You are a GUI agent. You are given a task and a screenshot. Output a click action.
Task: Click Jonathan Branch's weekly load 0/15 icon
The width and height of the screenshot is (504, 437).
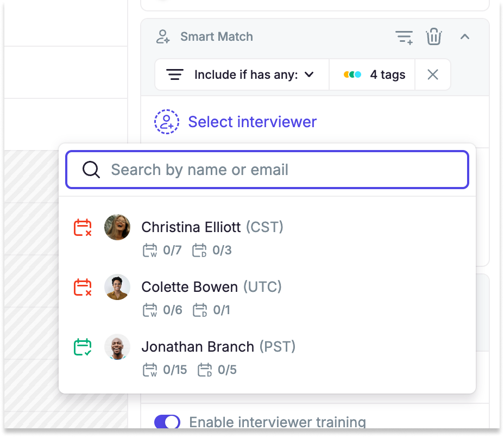click(x=150, y=370)
